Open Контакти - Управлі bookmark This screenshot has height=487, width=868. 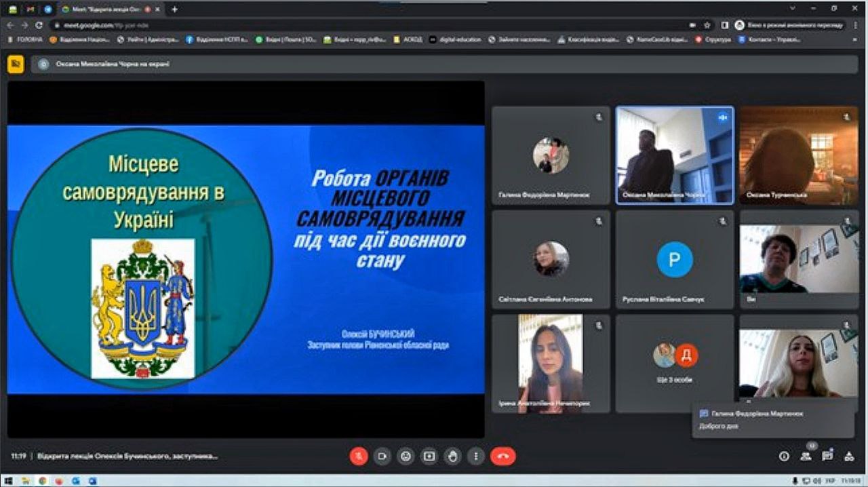[x=770, y=39]
